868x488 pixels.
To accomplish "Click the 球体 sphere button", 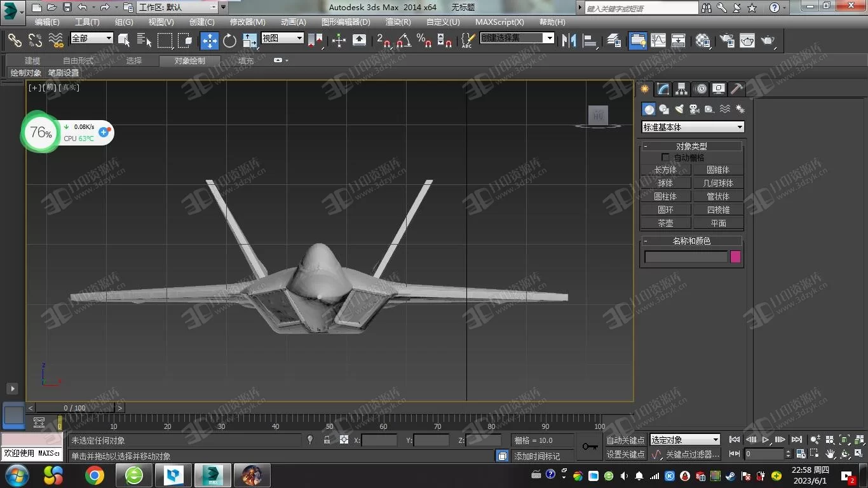I will [665, 183].
